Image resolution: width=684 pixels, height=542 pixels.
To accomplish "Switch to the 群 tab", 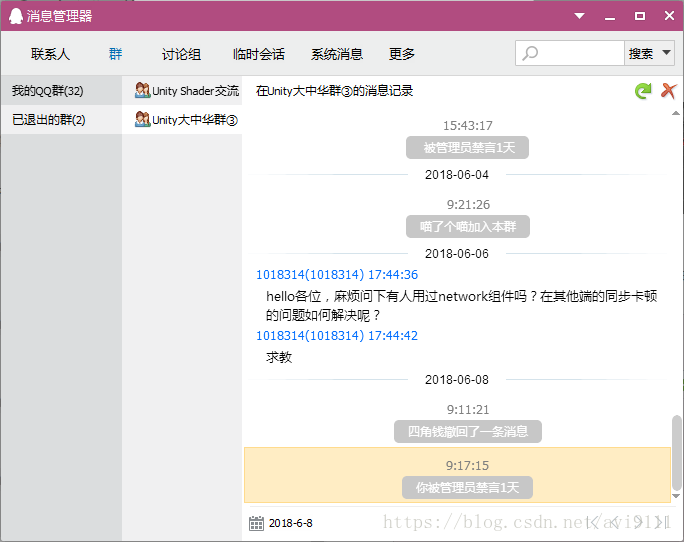I will [x=115, y=54].
